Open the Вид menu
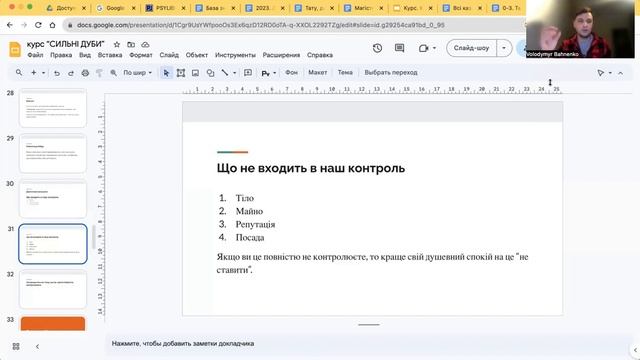 pyautogui.click(x=85, y=55)
